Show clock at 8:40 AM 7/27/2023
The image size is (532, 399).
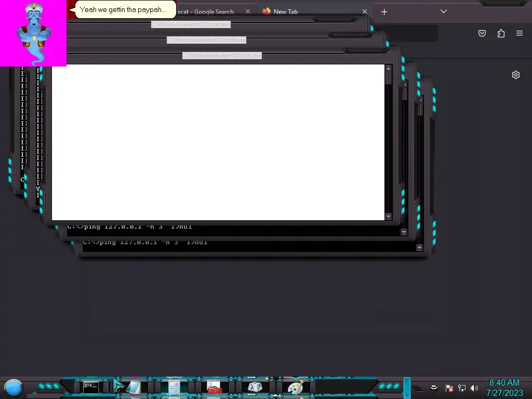tap(504, 388)
